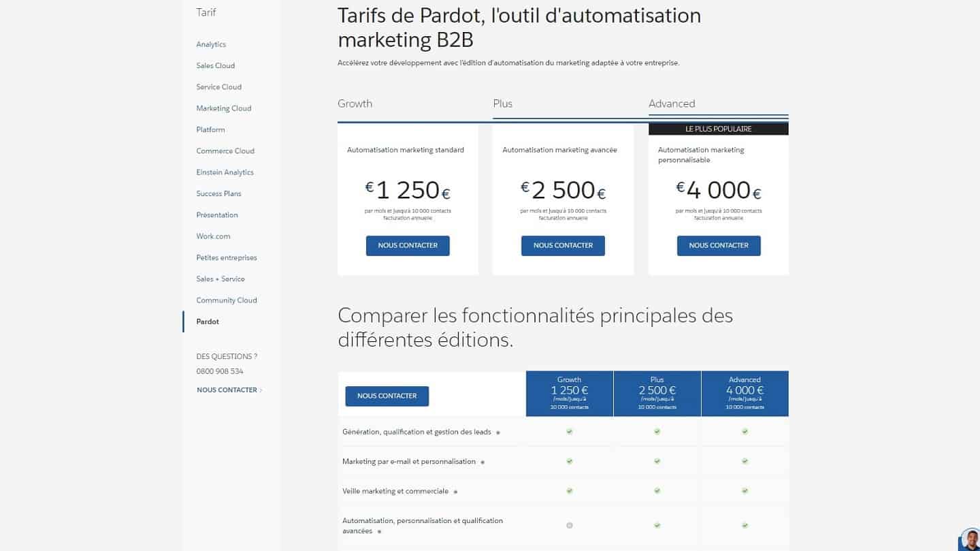Click info dot beside Automatisation, personnalisation et qualification avancées

[x=379, y=531]
